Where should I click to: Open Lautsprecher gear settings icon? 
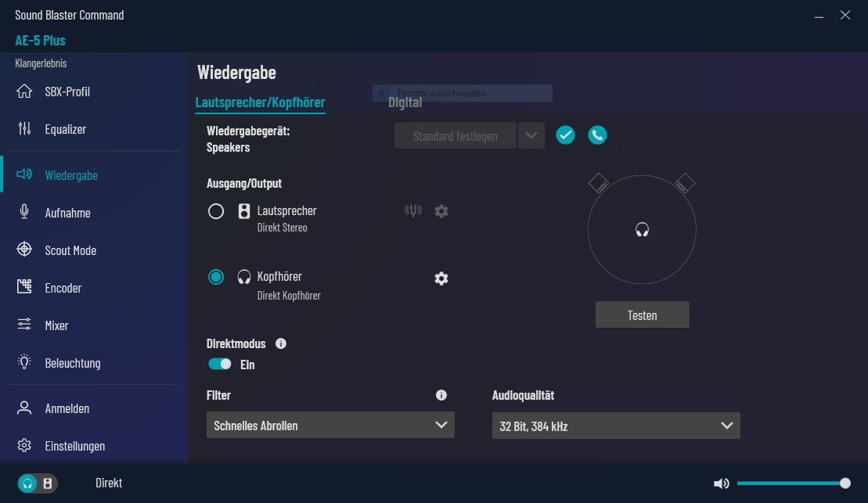coord(441,211)
